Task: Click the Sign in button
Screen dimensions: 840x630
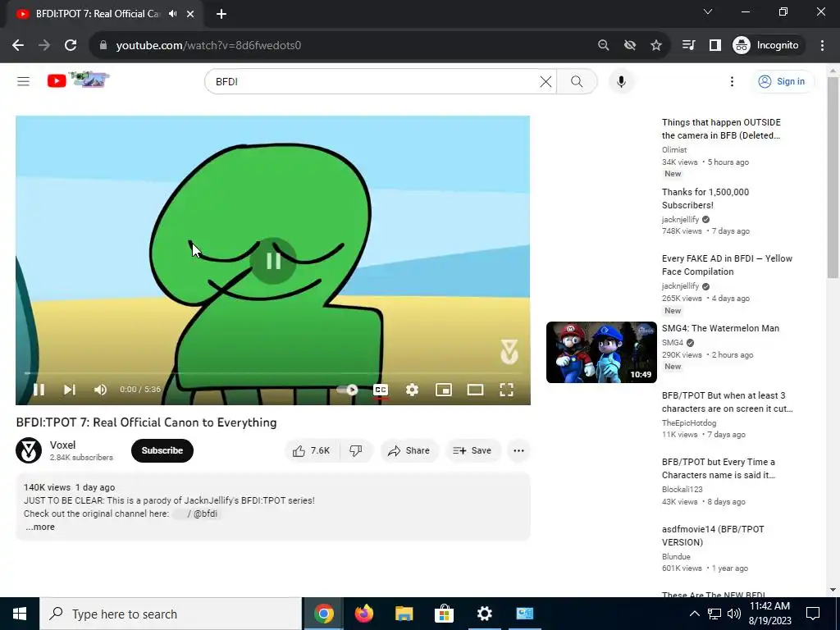Action: [x=782, y=81]
